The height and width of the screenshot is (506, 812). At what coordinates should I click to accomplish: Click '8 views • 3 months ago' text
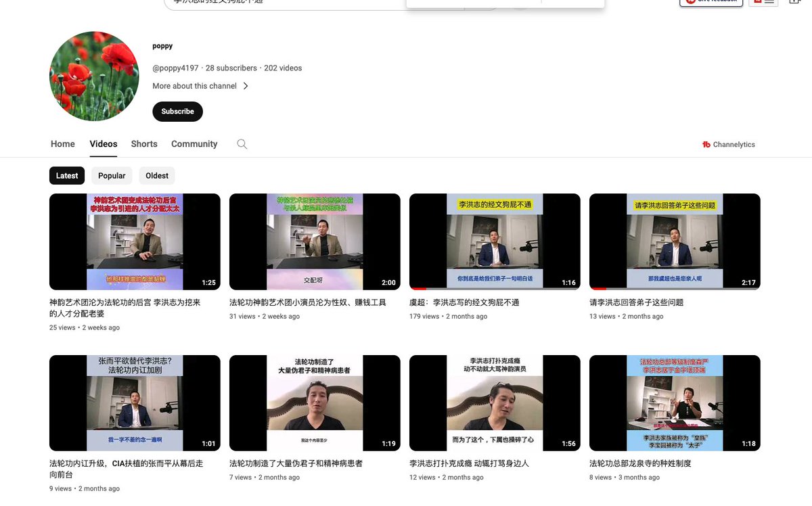click(625, 477)
